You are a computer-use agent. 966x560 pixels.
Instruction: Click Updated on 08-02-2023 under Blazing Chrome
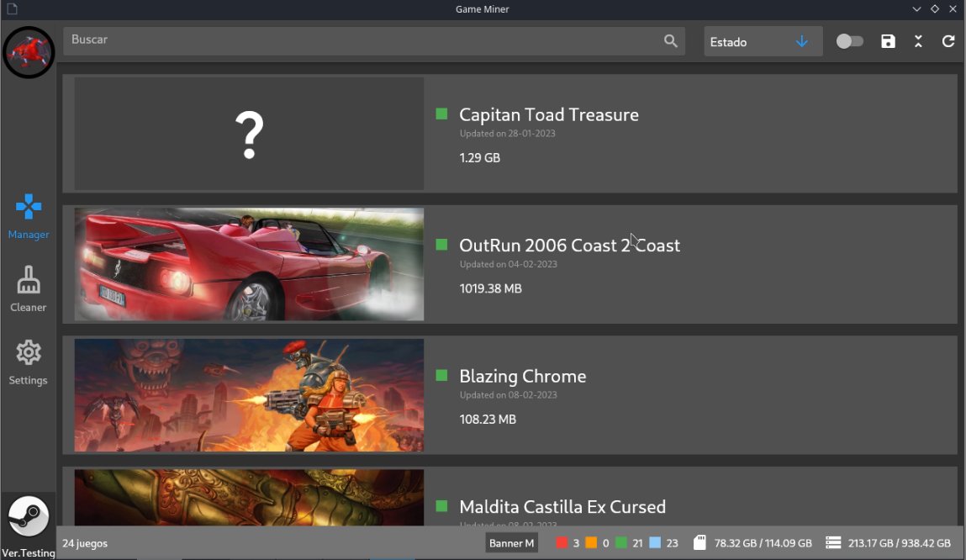(509, 395)
